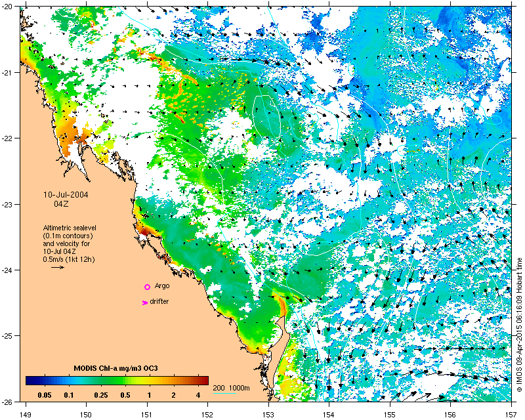Click the '04Z' time text below the date
This screenshot has width=525, height=420.
coord(61,203)
